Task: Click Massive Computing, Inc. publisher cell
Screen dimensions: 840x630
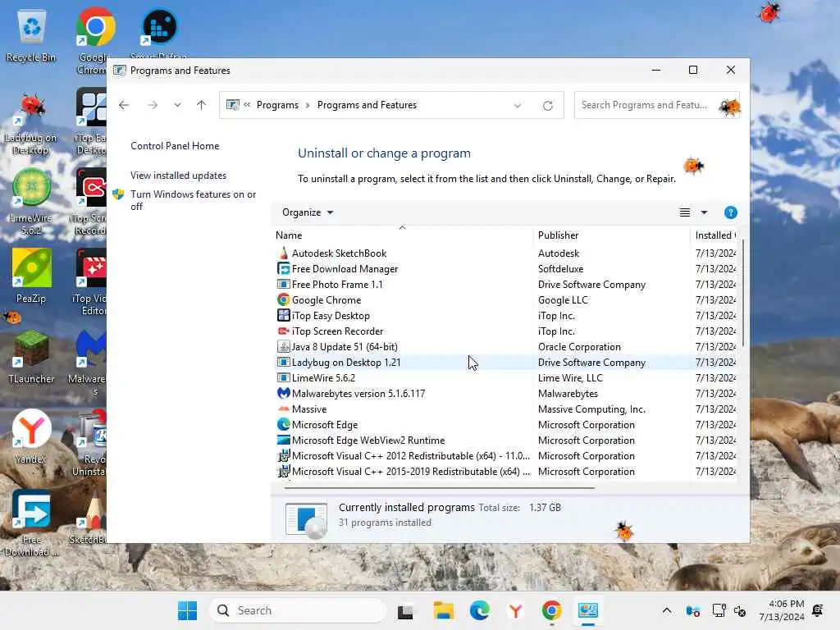Action: (591, 409)
